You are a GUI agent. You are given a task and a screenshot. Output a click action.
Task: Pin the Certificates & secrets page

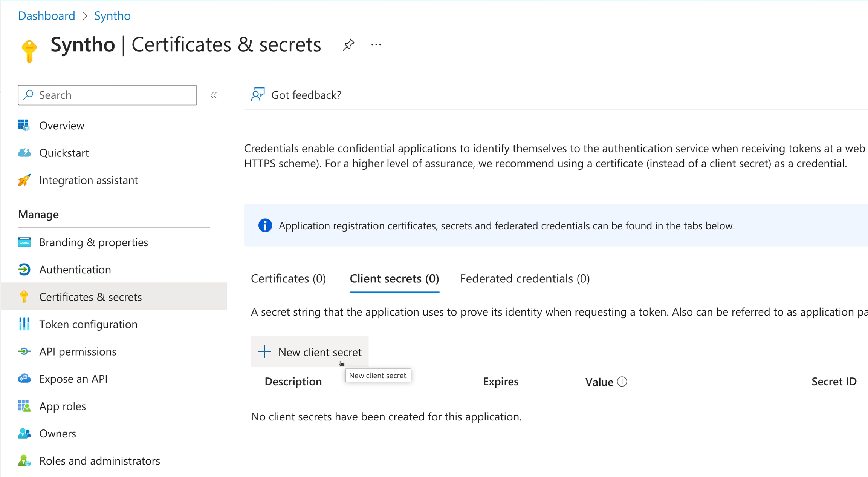pyautogui.click(x=348, y=45)
